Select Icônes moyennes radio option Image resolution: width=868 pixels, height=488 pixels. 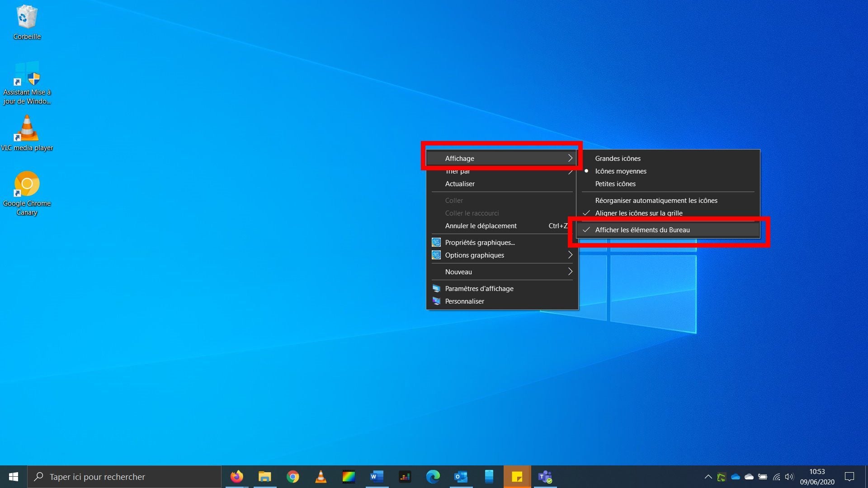[x=620, y=171]
